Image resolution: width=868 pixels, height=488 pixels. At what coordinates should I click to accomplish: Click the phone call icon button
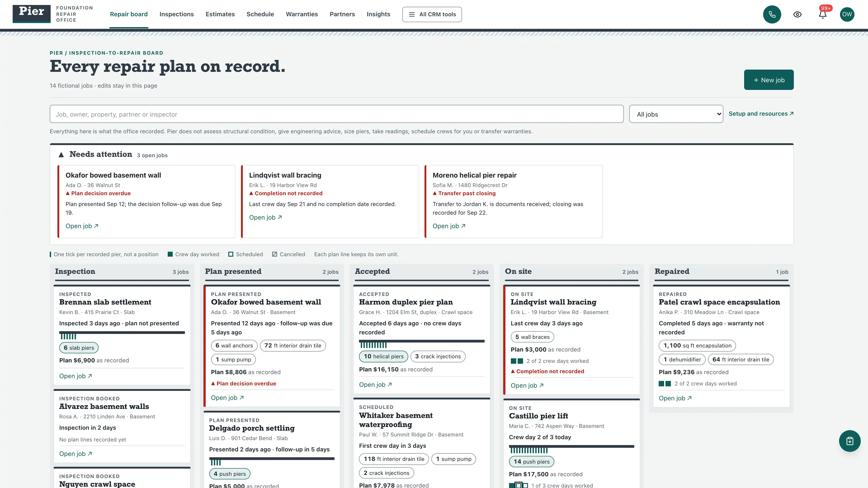click(x=772, y=14)
